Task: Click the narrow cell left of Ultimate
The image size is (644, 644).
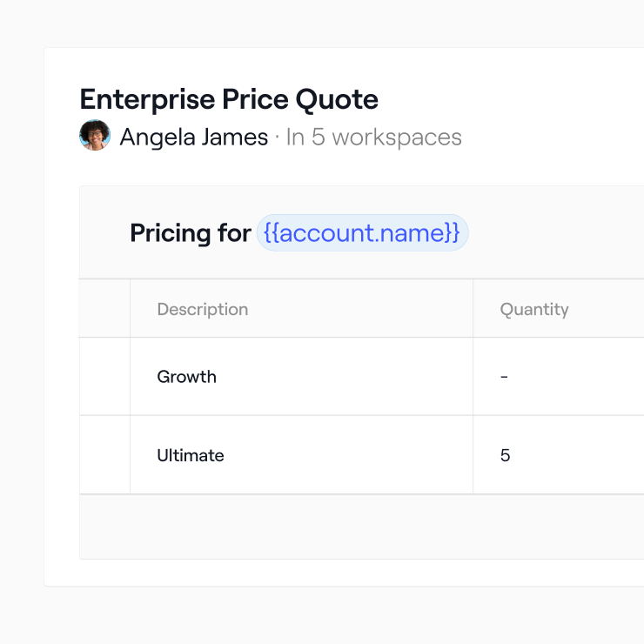Action: pyautogui.click(x=104, y=455)
